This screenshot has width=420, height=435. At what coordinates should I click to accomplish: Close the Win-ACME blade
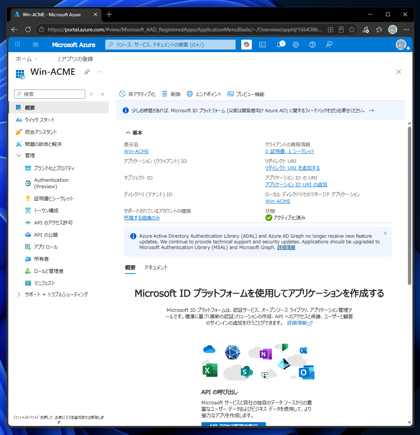(399, 72)
